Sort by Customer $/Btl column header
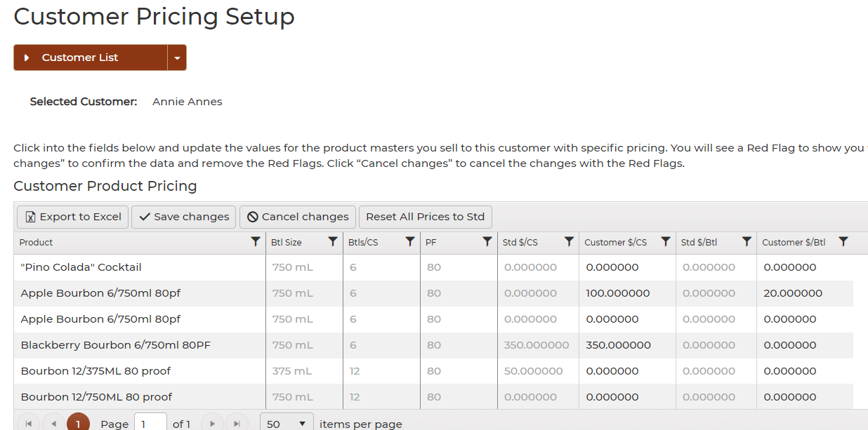The height and width of the screenshot is (430, 868). coord(794,242)
